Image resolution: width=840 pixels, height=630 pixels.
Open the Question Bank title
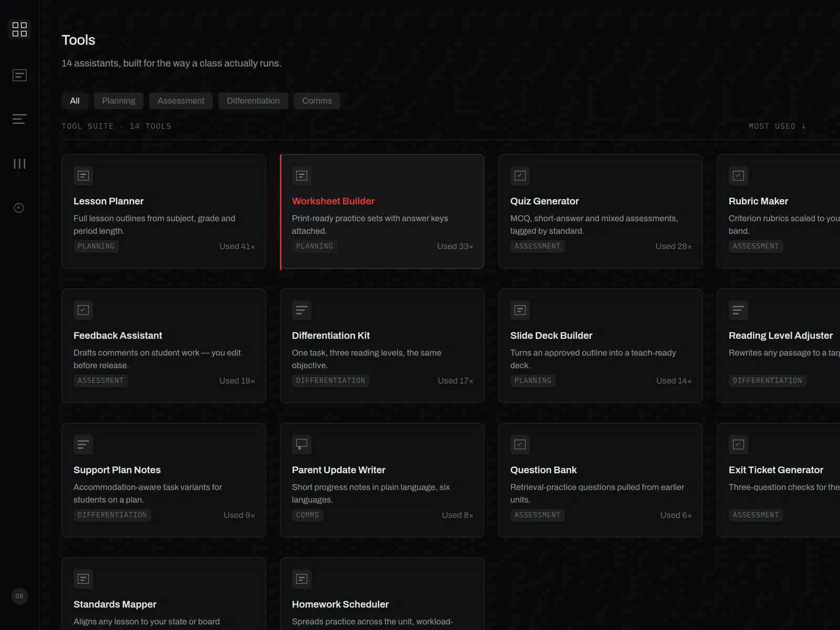click(x=543, y=470)
